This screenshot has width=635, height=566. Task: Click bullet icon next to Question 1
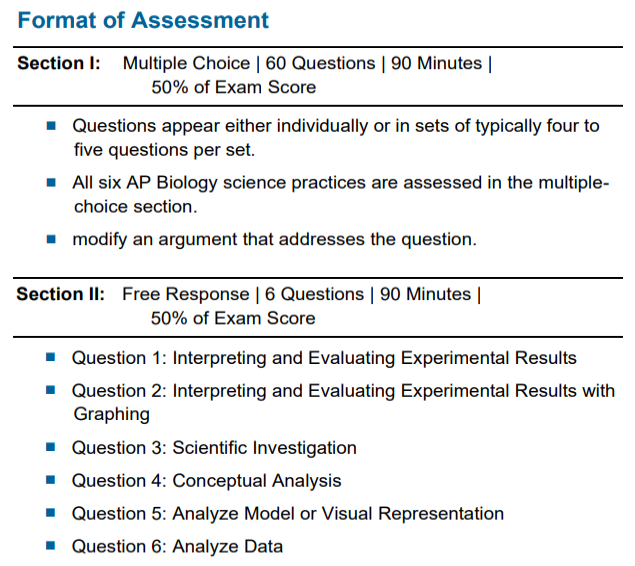[51, 357]
